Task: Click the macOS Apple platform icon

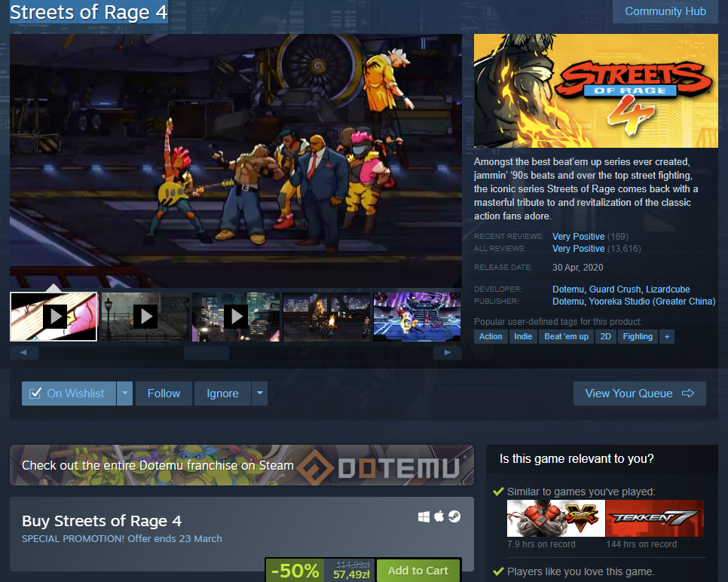Action: (439, 516)
